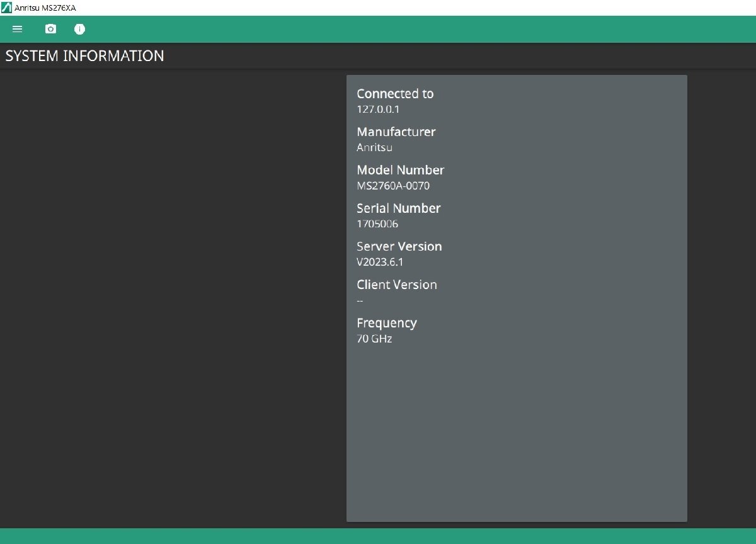Click the 1705006 serial number value
This screenshot has height=544, width=756.
(x=377, y=224)
